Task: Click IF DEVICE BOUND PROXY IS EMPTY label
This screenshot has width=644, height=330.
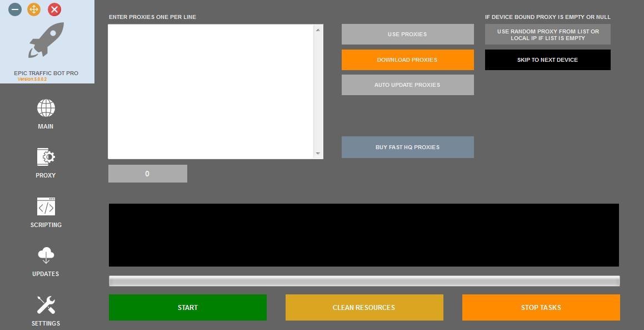Action: (548, 17)
